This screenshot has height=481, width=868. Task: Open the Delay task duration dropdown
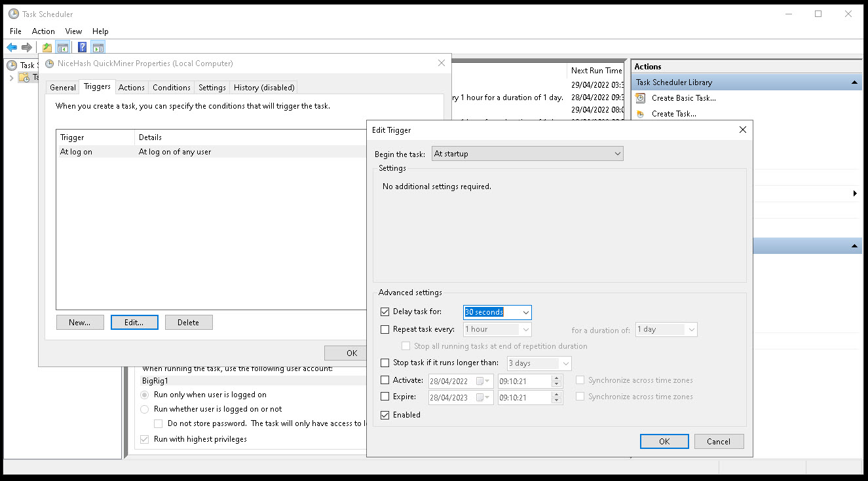pos(525,312)
